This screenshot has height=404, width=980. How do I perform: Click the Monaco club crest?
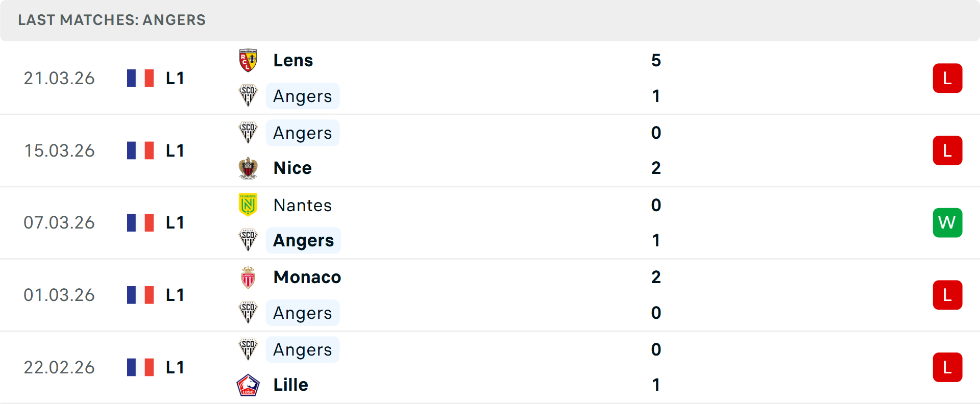tap(248, 277)
